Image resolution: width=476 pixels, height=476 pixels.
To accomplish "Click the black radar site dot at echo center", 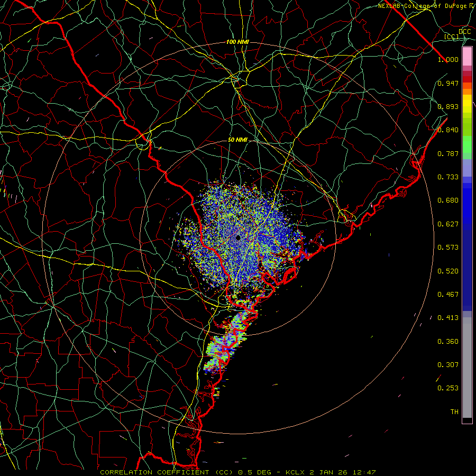I will 238,237.
